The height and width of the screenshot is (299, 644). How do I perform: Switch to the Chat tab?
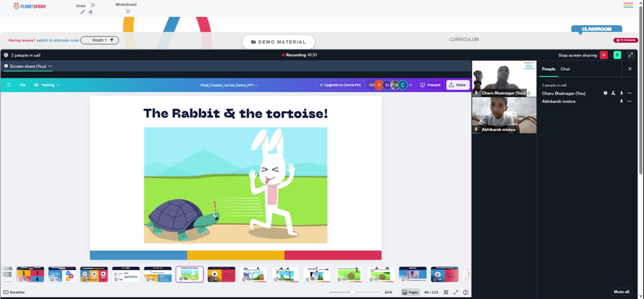click(565, 69)
